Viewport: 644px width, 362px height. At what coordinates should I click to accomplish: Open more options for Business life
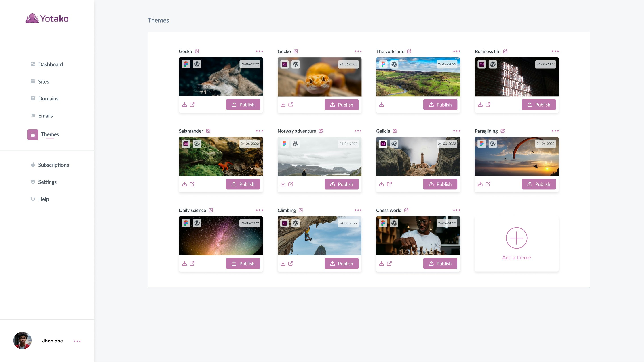555,51
